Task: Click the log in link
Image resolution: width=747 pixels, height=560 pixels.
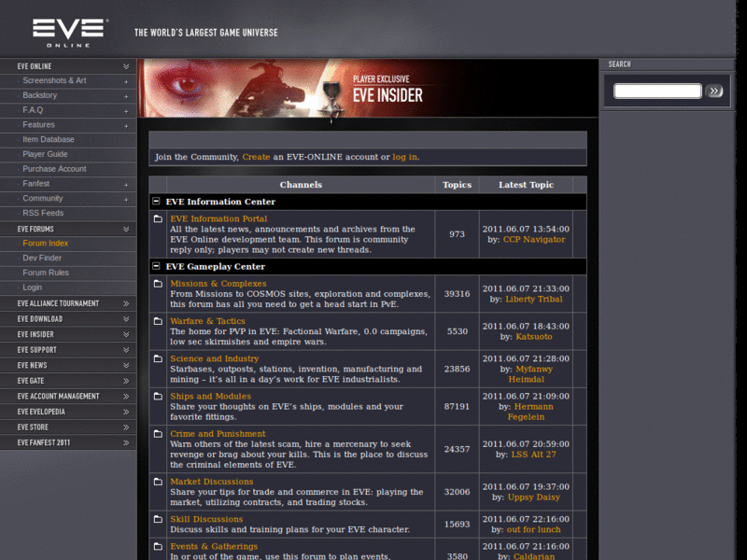Action: coord(405,157)
